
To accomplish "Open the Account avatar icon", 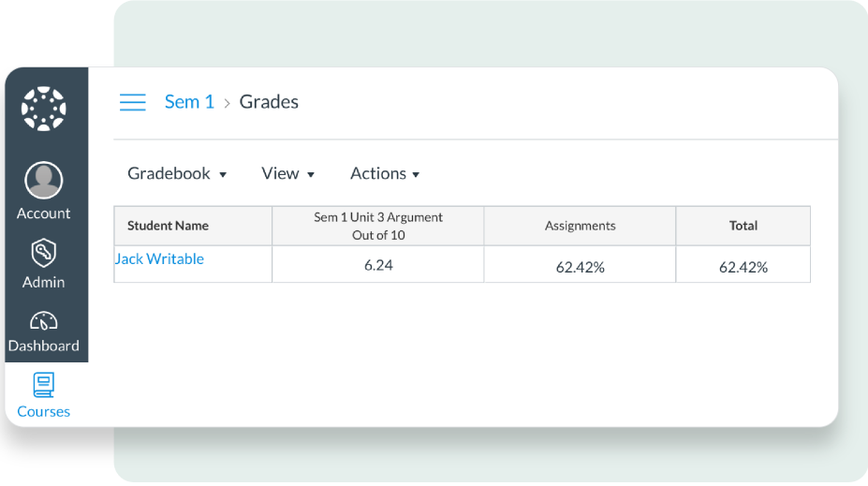I will pos(44,180).
